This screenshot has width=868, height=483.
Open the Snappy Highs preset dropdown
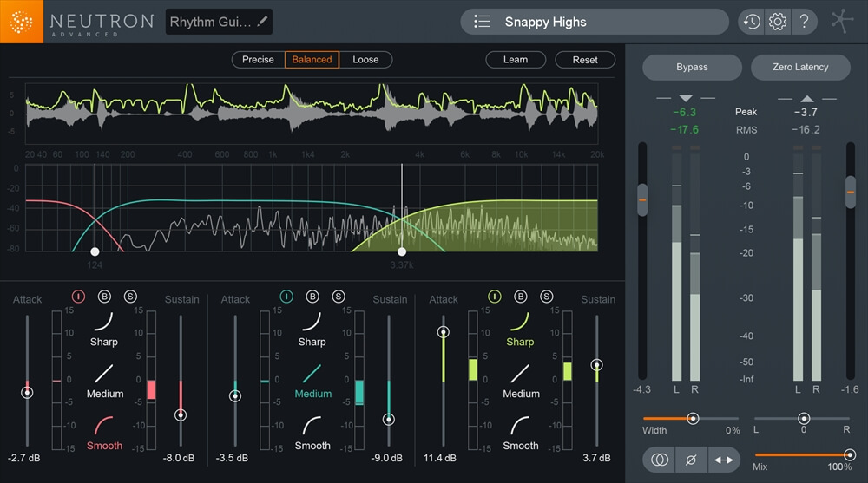tap(595, 22)
